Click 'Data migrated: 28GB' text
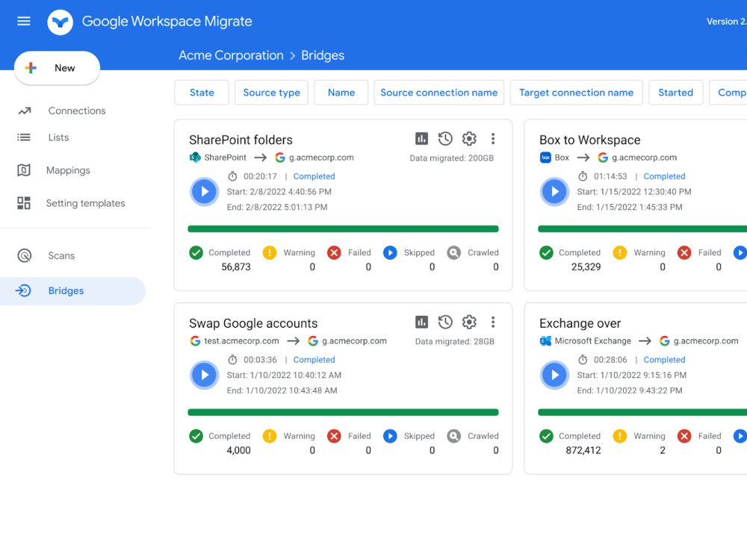This screenshot has height=560, width=747. point(454,341)
